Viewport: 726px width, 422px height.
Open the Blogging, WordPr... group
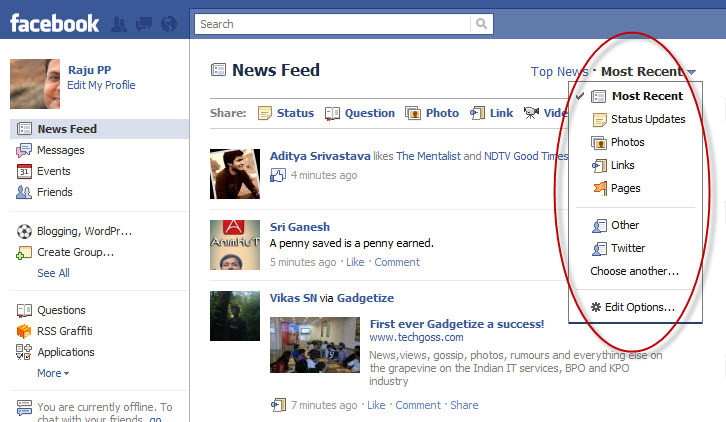(84, 231)
